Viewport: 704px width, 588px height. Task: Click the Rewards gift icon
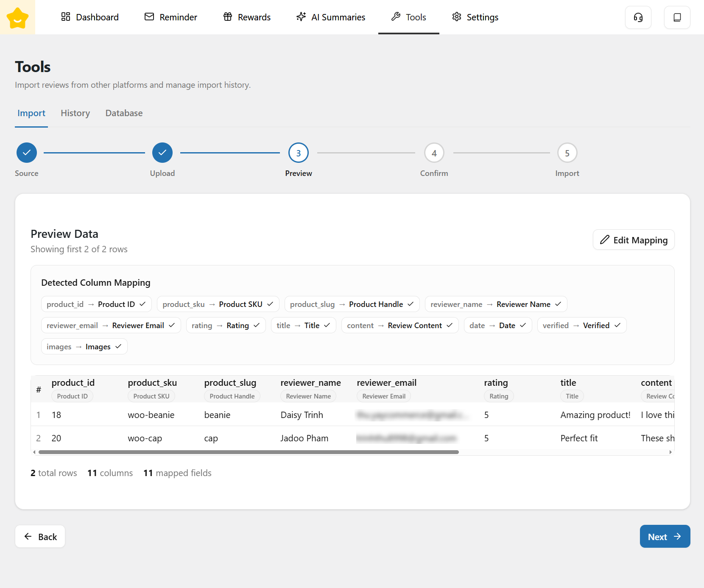tap(228, 17)
